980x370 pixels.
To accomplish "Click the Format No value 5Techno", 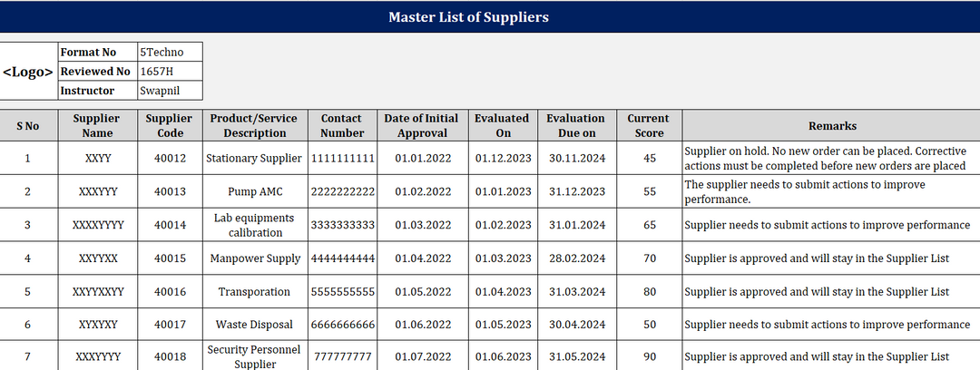I will point(159,53).
